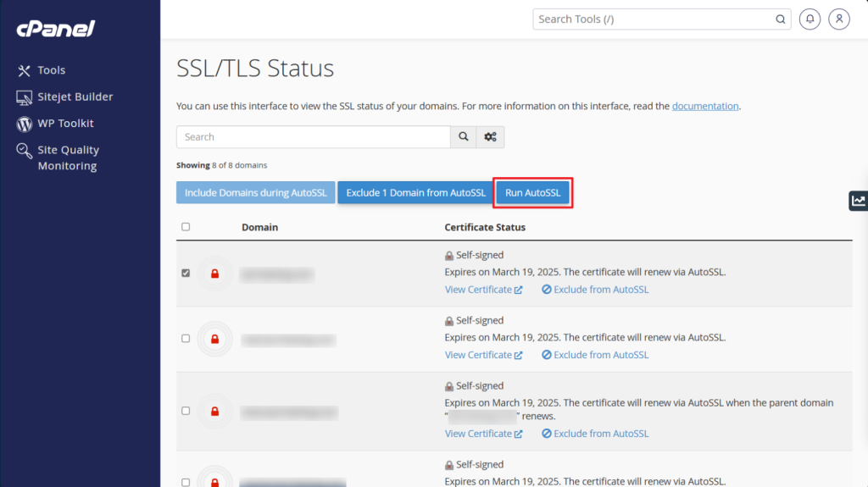Screen dimensions: 868x487
Task: Focus the domain Search field
Action: click(x=314, y=136)
